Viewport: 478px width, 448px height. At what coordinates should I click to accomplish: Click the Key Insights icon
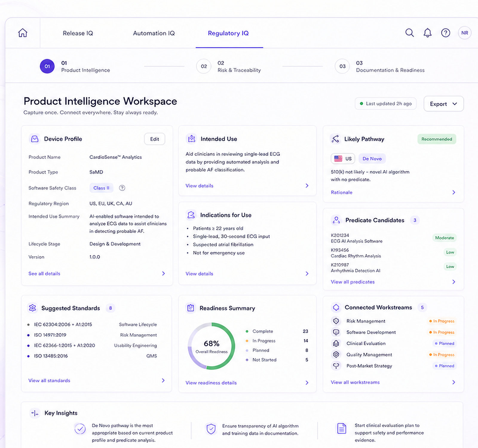[35, 413]
